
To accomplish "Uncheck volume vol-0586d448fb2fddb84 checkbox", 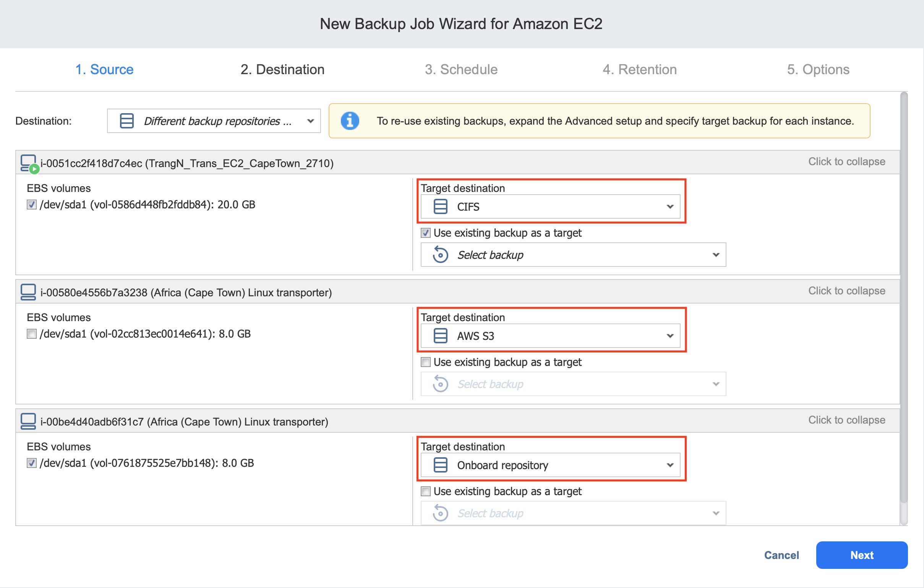I will (31, 205).
